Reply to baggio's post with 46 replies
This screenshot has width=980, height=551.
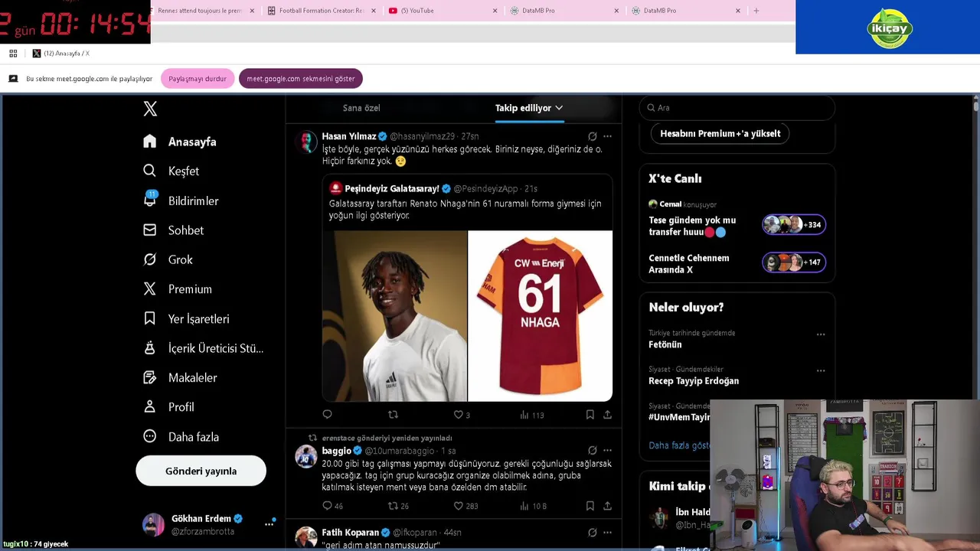(333, 506)
